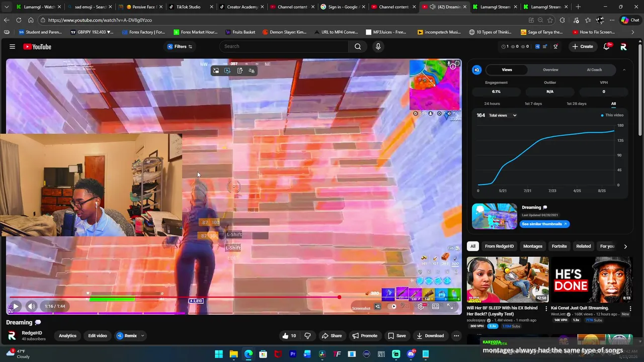Open Windows Start menu

pos(219,354)
